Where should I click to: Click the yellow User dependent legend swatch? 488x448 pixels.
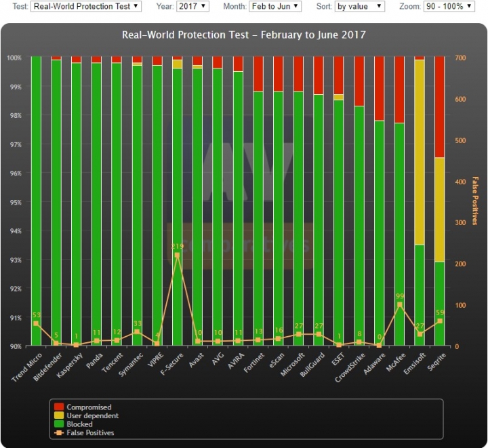point(59,415)
